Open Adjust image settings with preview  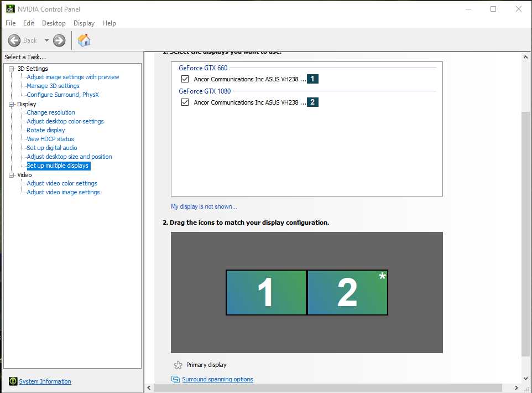pyautogui.click(x=73, y=77)
